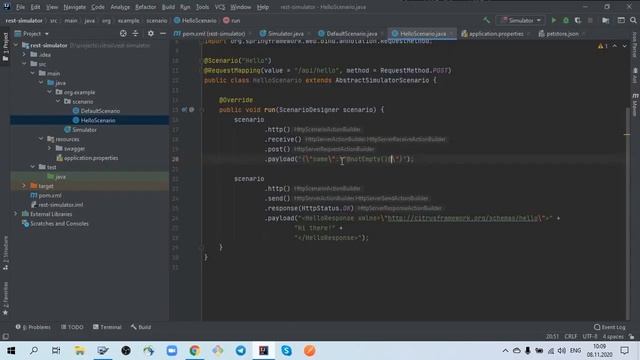Open the VCS menu
The width and height of the screenshot is (640, 360).
(x=220, y=7)
